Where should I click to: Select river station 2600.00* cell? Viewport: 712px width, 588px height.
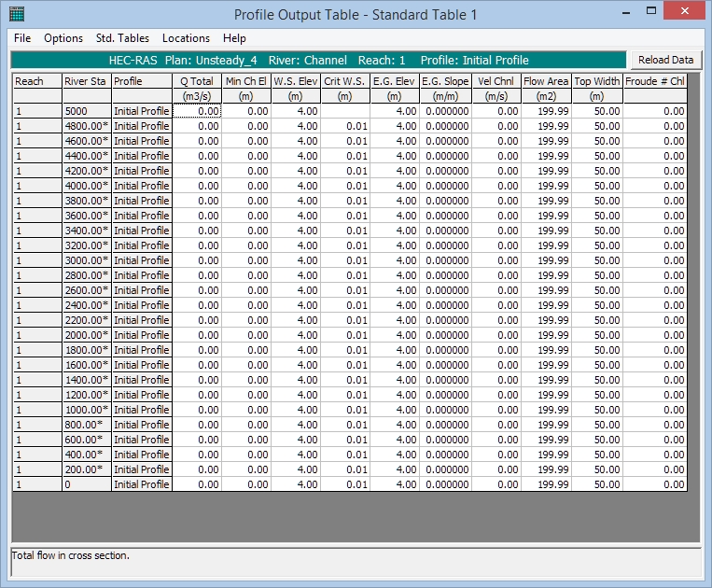coord(87,290)
